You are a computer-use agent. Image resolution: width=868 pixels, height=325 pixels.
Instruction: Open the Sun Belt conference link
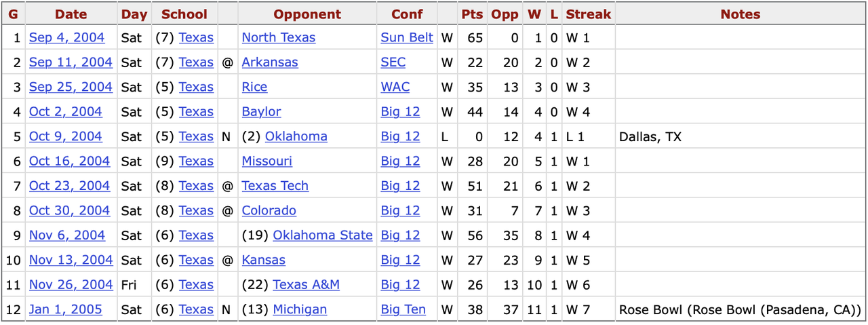(407, 38)
